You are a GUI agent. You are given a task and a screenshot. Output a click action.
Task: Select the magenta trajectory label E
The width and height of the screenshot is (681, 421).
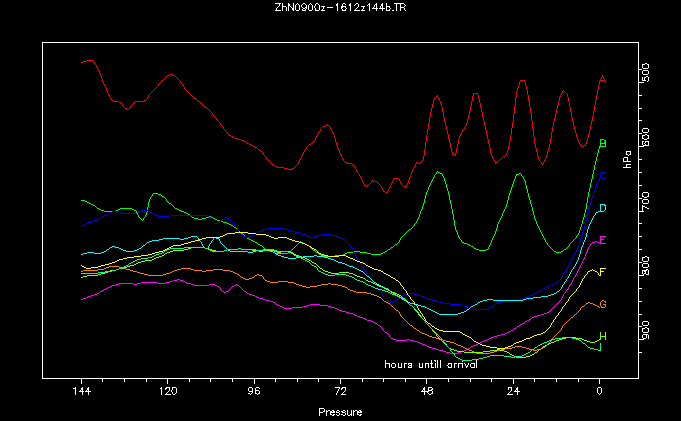click(602, 240)
